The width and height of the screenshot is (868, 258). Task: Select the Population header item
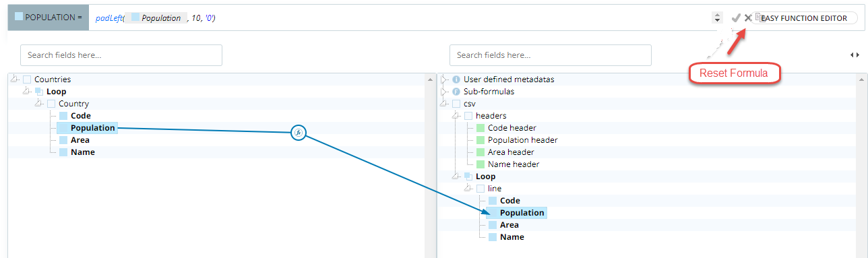point(522,140)
